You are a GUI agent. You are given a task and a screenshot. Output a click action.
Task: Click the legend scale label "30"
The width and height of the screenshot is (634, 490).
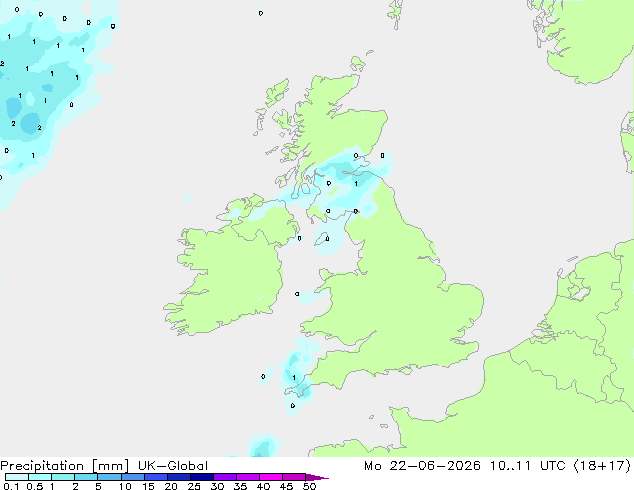(x=217, y=486)
